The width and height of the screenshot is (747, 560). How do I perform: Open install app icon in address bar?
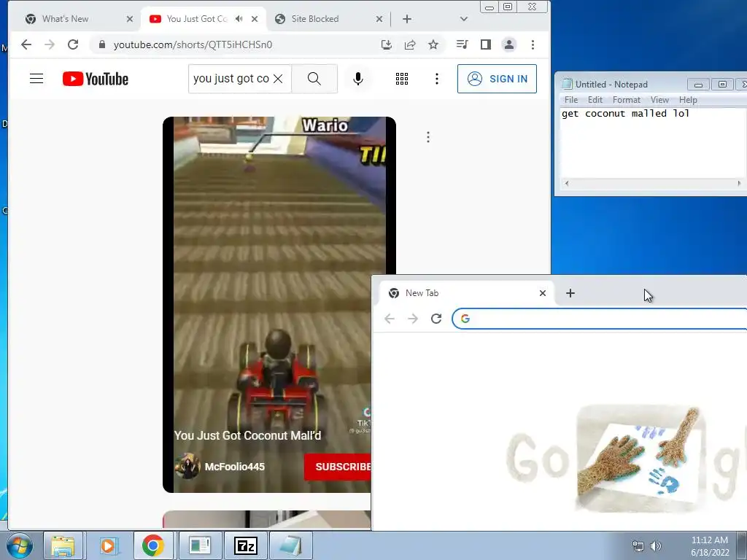(387, 44)
